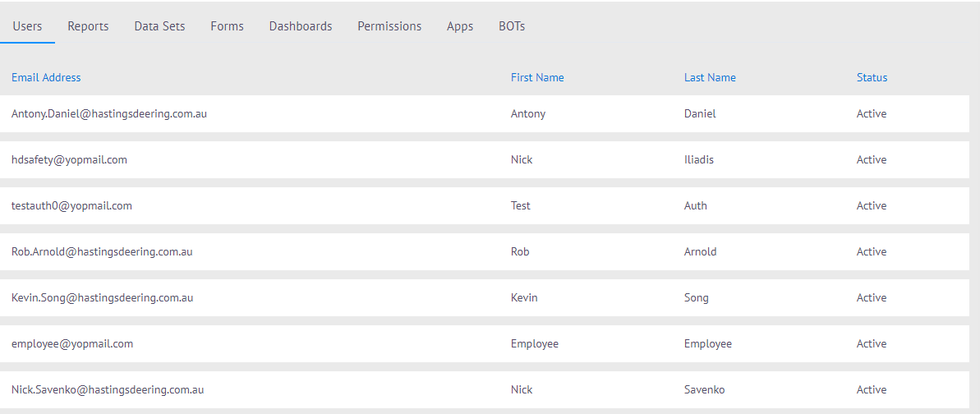Image resolution: width=980 pixels, height=414 pixels.
Task: Click the Active status for Nick Iliadis
Action: pos(872,160)
